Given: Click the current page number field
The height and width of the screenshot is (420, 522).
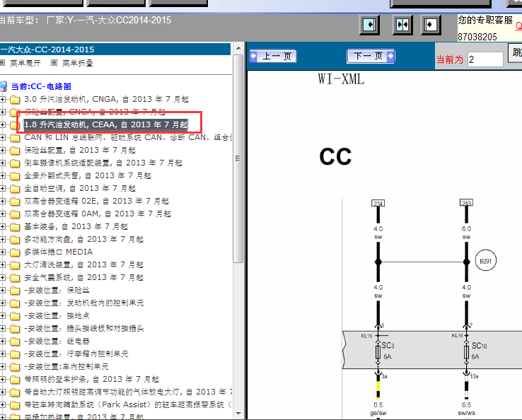Looking at the screenshot, I should pyautogui.click(x=485, y=59).
